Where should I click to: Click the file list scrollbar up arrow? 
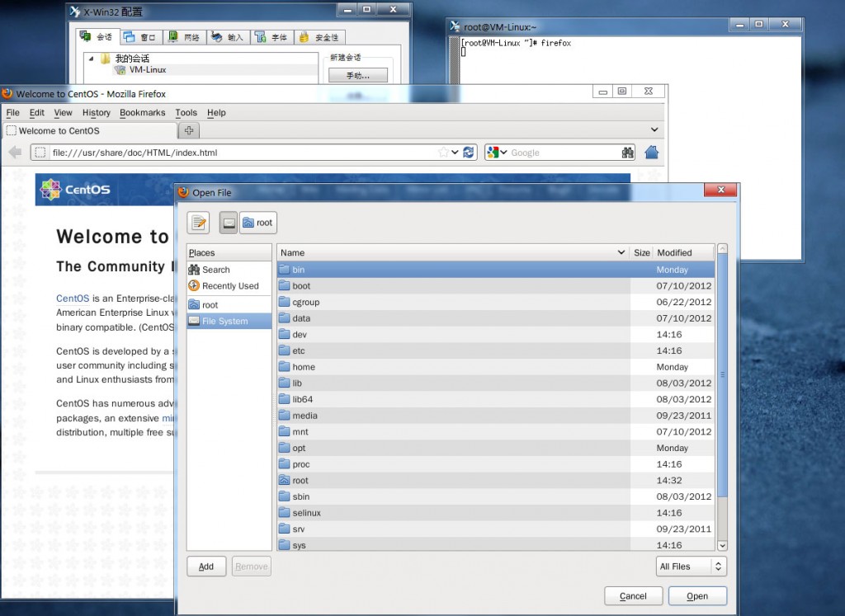click(x=722, y=249)
